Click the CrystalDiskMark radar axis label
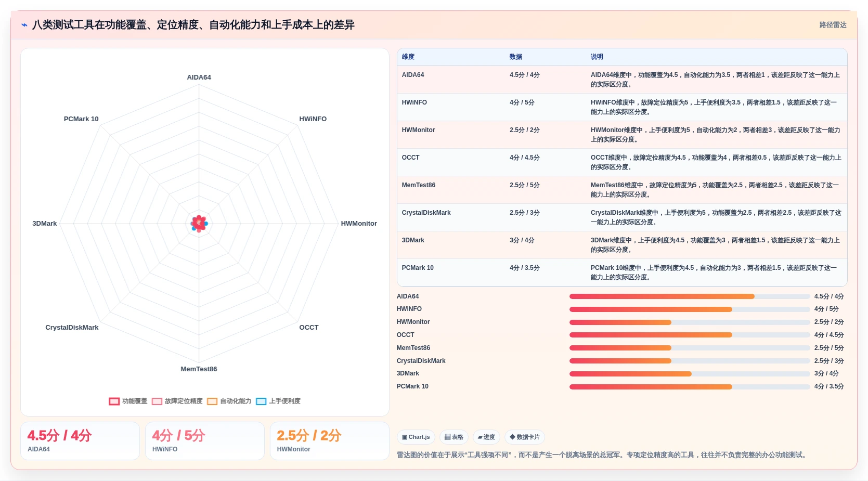 [x=72, y=328]
